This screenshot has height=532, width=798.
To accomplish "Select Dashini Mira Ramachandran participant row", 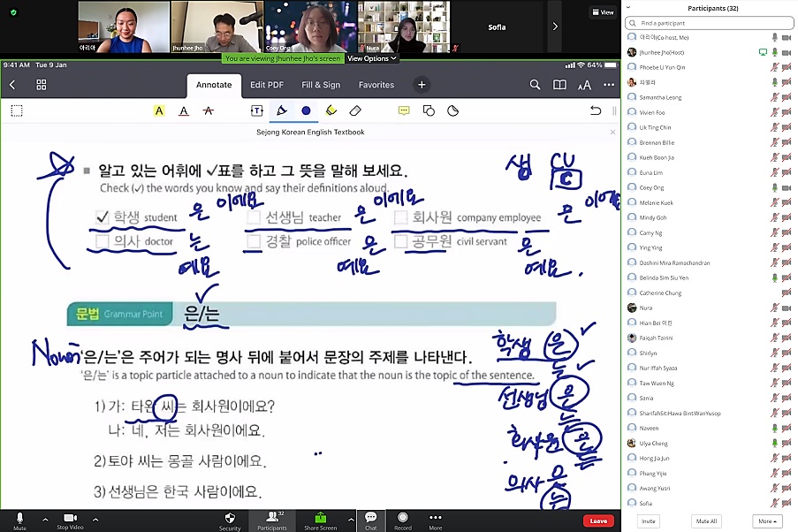I will pos(710,262).
